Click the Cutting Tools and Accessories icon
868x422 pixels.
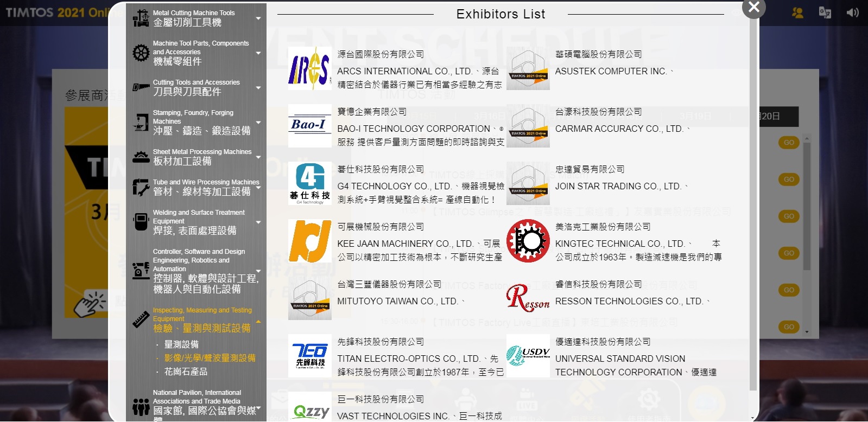[141, 87]
